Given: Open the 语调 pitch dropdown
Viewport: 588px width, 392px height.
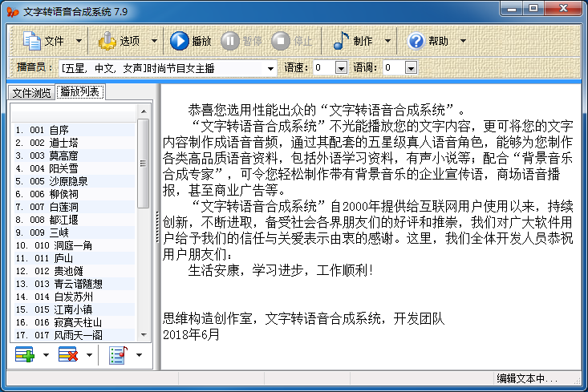Looking at the screenshot, I should [x=410, y=68].
